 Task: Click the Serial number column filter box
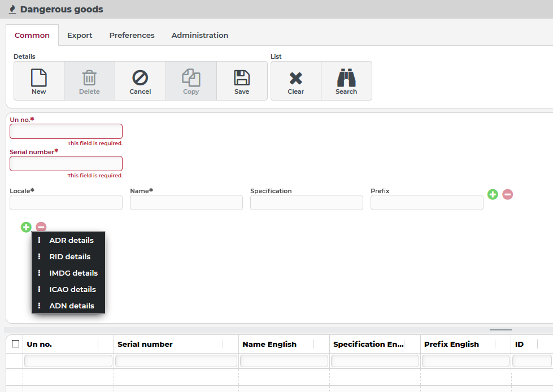[176, 361]
